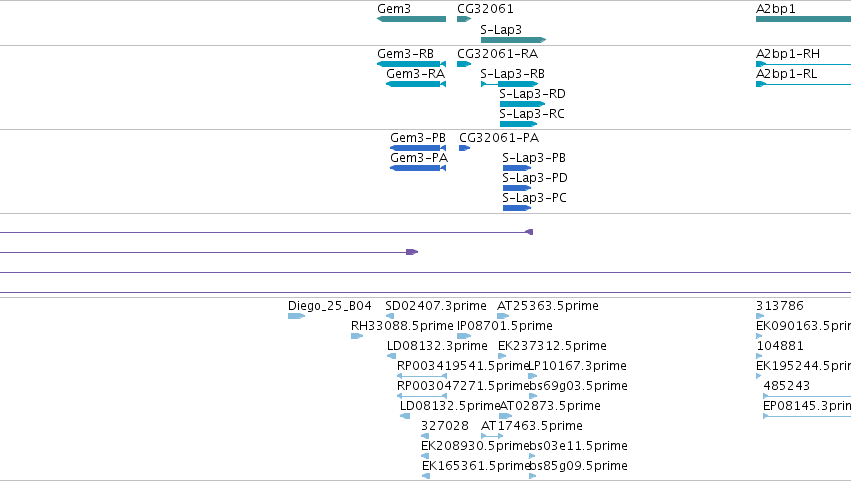Click the Diego_25_B04 label text

329,306
